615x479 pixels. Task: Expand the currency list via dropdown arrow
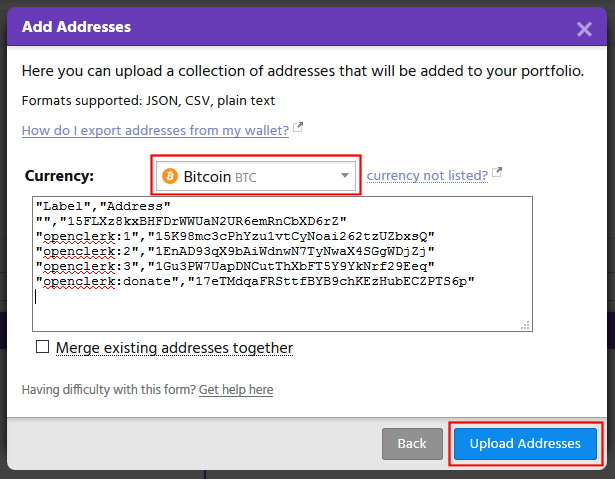pos(345,176)
